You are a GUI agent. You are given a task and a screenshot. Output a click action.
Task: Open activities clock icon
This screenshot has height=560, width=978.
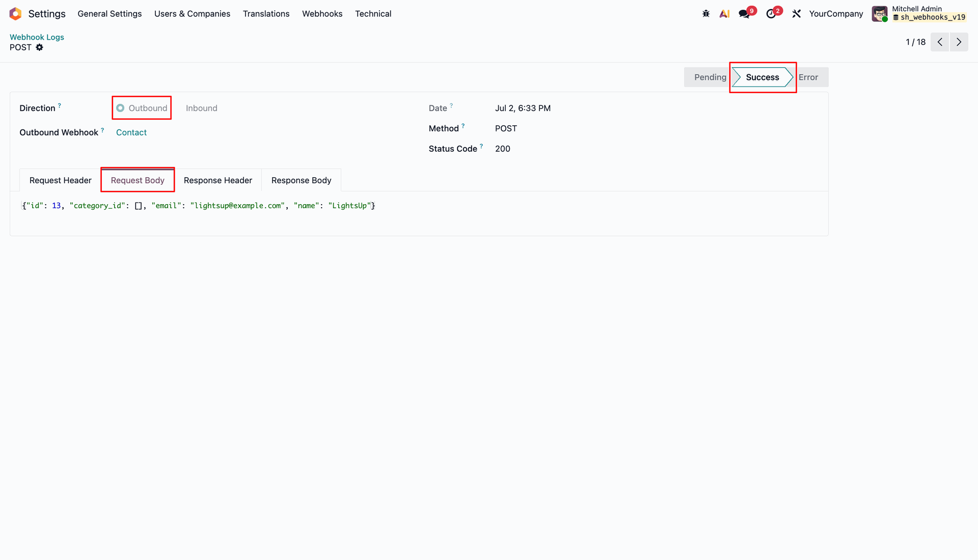[x=771, y=14]
